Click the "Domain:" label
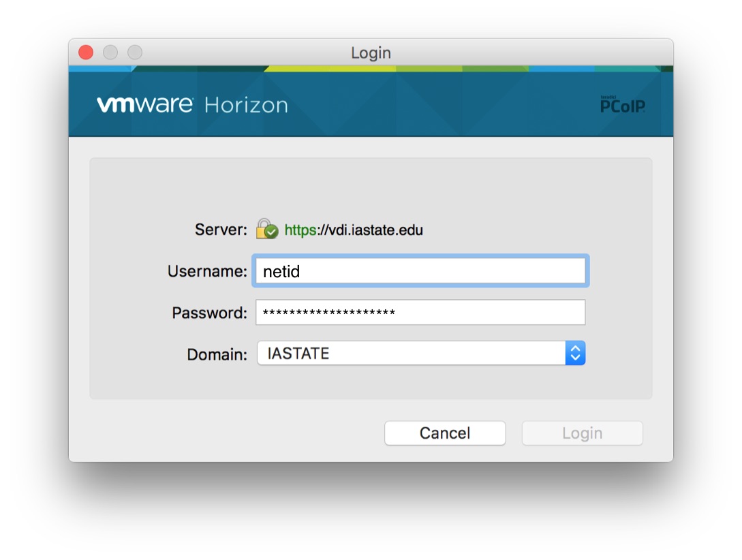 click(x=217, y=354)
